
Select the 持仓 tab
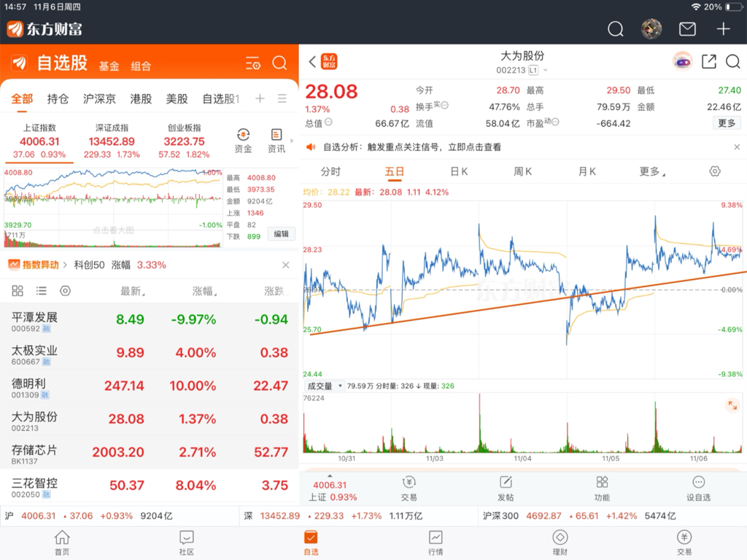pyautogui.click(x=58, y=98)
